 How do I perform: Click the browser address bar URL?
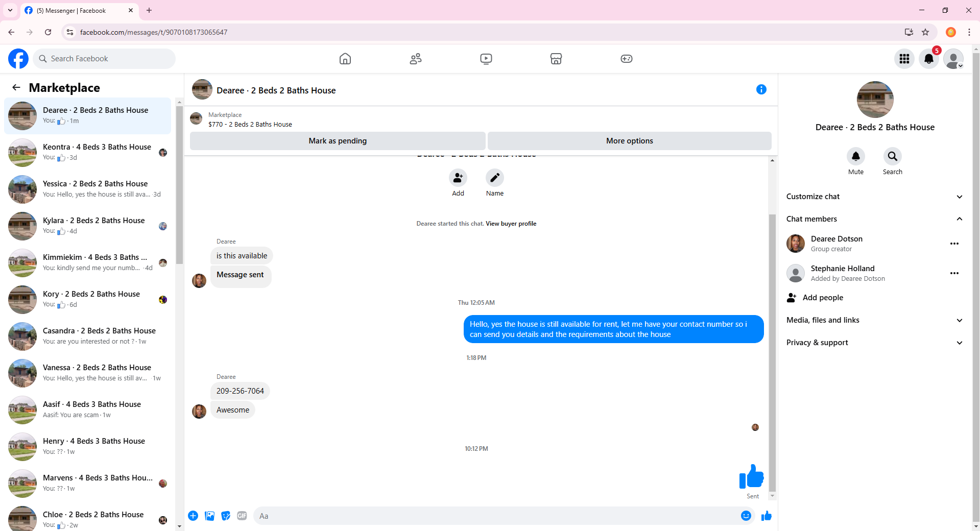[154, 32]
